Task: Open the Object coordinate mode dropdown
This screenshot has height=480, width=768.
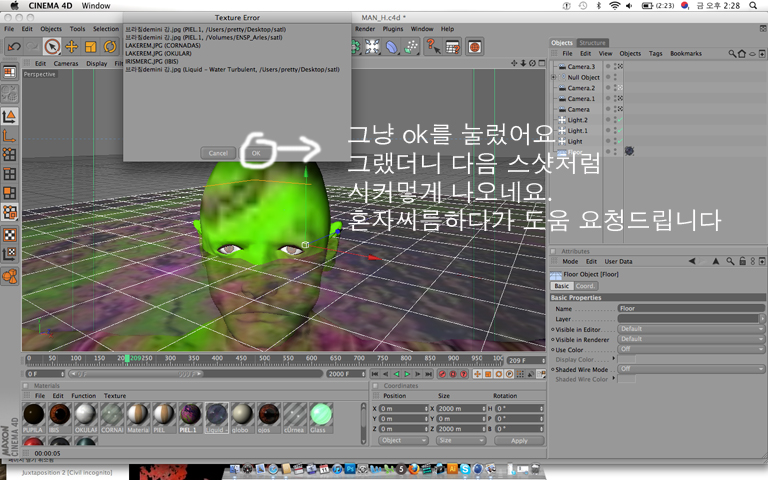Action: point(404,440)
